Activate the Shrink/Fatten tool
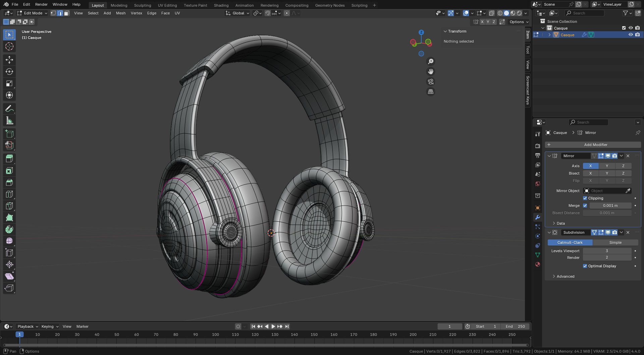This screenshot has height=355, width=644. click(9, 265)
